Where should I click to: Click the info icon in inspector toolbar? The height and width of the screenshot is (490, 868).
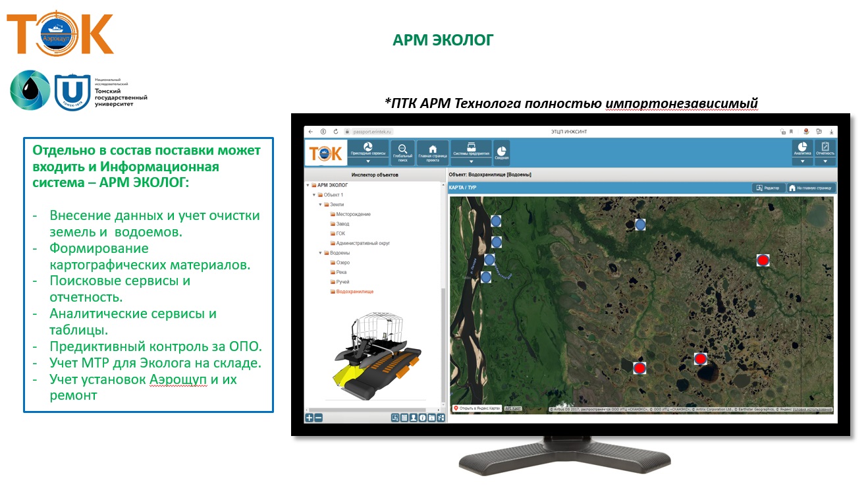click(422, 418)
